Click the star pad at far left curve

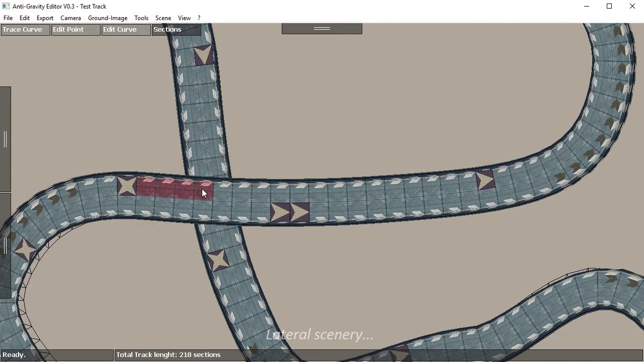(25, 250)
